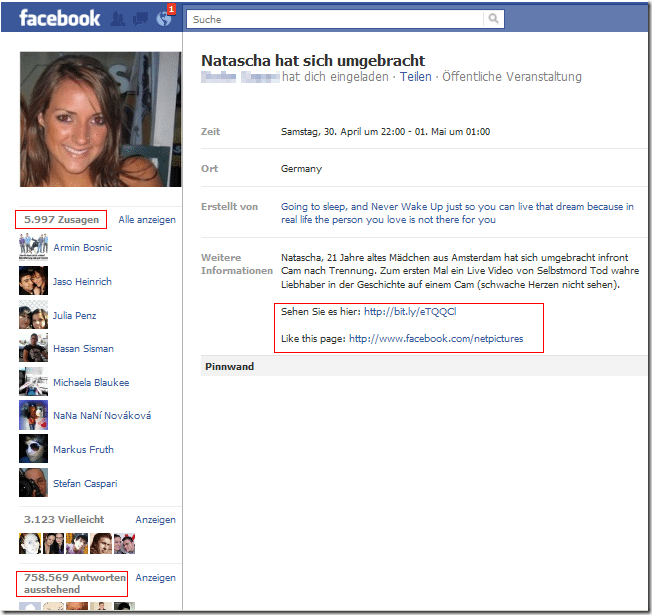
Task: Click Jaso Heinrich's avatar thumbnail
Action: point(33,281)
